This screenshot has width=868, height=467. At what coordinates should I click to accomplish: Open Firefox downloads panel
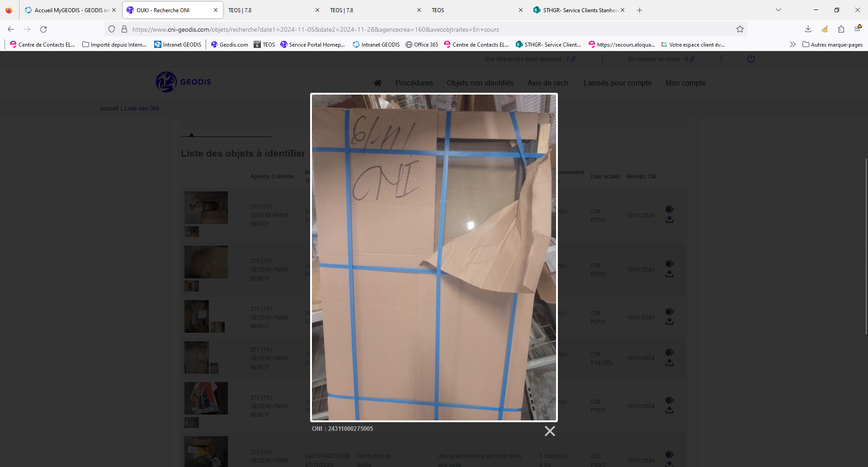click(808, 29)
